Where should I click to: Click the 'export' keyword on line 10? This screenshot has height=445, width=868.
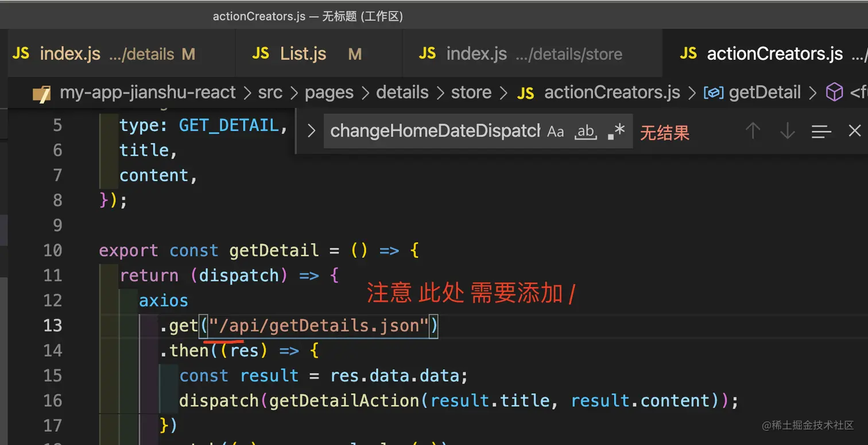[x=129, y=251]
